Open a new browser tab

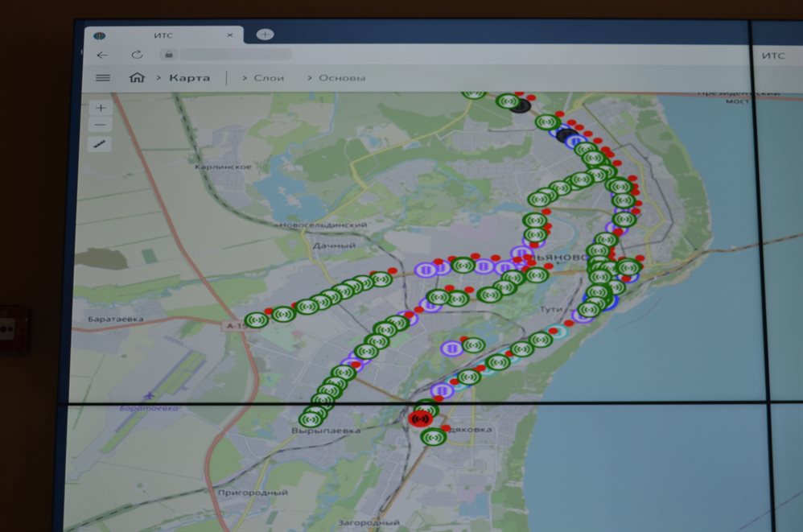point(265,35)
